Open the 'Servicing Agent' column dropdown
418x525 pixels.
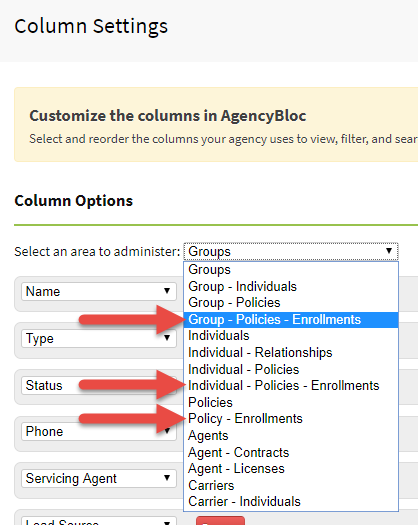point(99,478)
